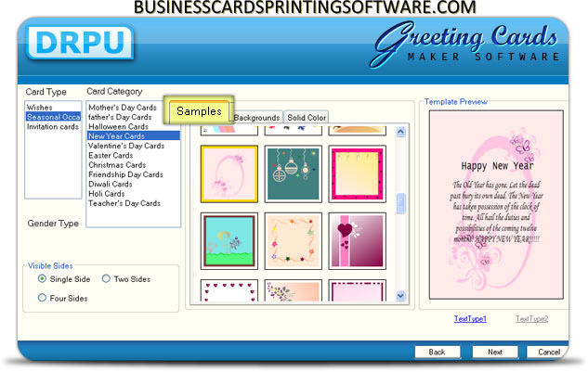588x372 pixels.
Task: Choose Invitation cards in Card Type list
Action: 52,127
